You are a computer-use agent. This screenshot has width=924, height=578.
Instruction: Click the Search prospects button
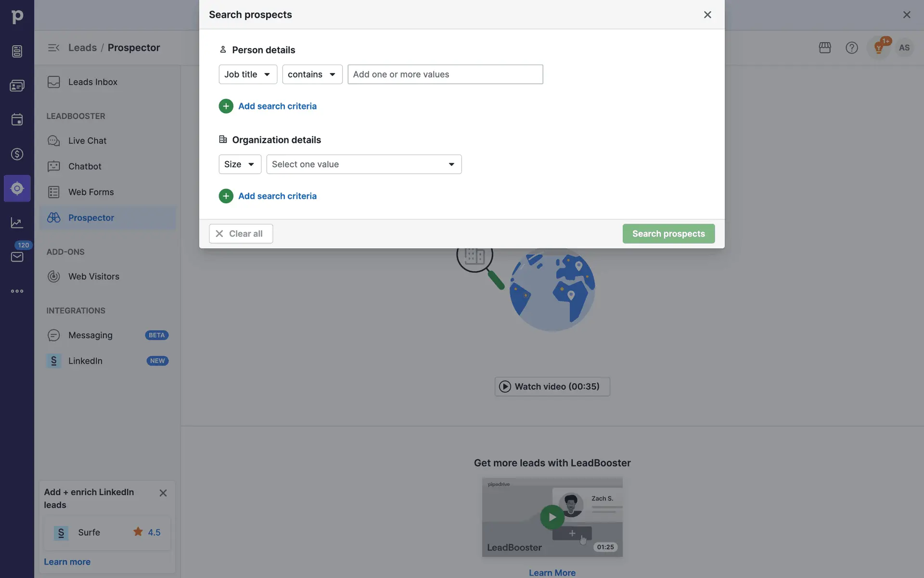(668, 234)
